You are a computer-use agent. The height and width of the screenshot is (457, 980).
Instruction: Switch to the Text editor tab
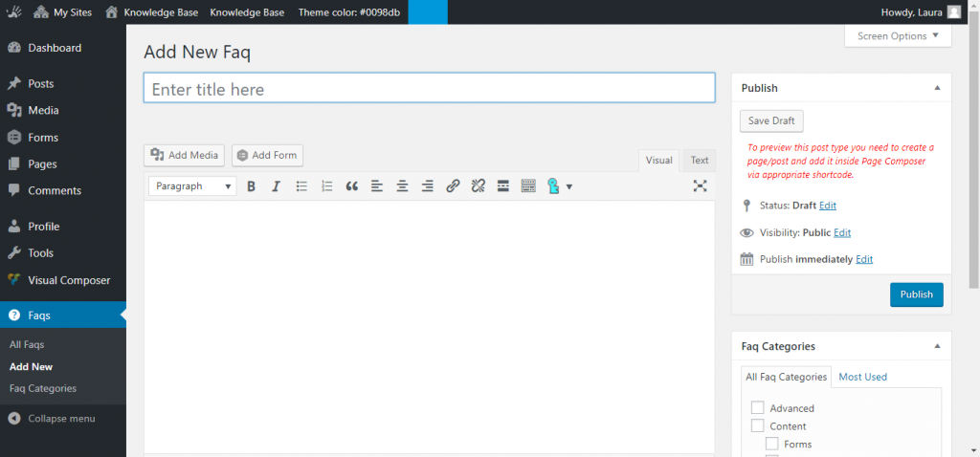tap(700, 161)
